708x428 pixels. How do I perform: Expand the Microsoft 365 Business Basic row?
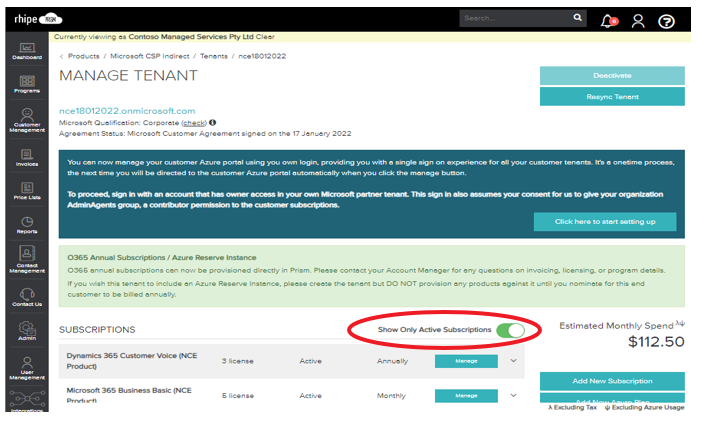513,395
